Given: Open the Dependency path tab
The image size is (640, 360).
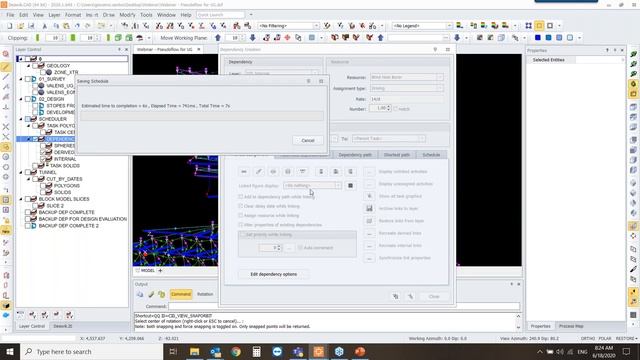Looking at the screenshot, I should click(x=355, y=155).
